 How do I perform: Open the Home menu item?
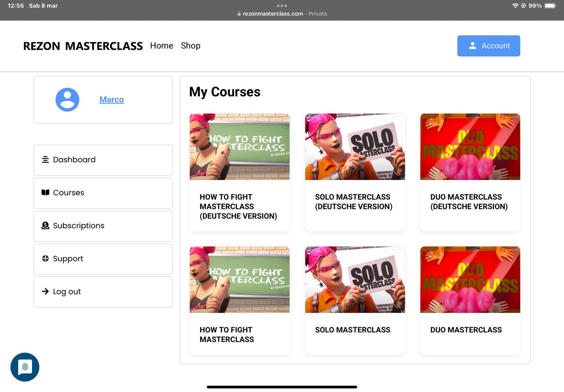[x=162, y=46]
